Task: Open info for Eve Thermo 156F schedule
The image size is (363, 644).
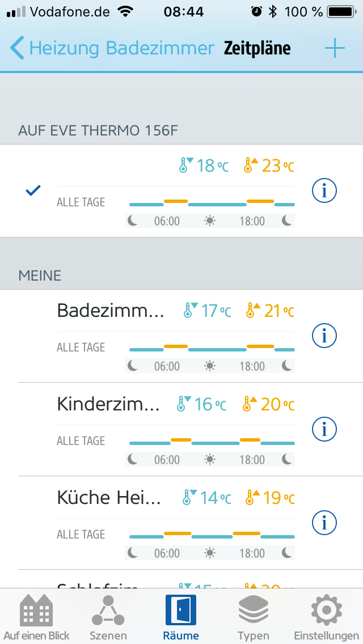Action: pyautogui.click(x=324, y=191)
